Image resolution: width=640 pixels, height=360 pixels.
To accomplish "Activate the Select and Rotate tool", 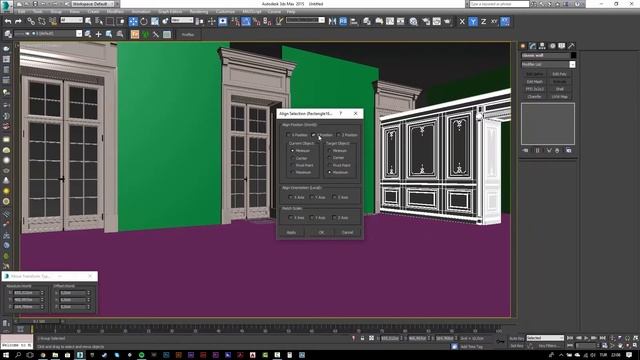I will (144, 21).
